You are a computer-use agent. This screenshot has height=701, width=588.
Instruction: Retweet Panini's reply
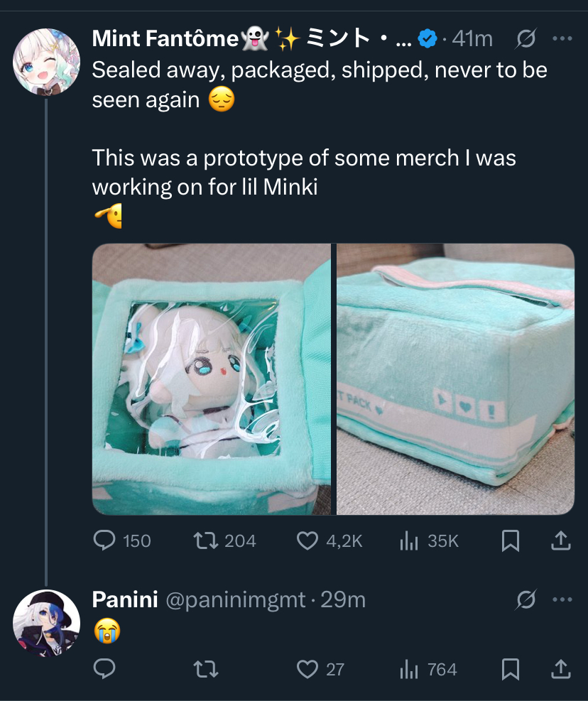[205, 669]
